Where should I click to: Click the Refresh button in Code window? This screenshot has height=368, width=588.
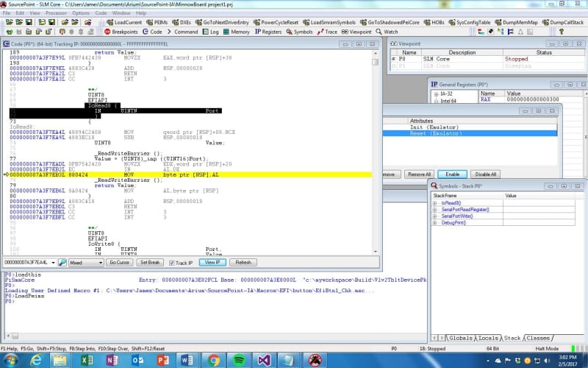pyautogui.click(x=243, y=263)
